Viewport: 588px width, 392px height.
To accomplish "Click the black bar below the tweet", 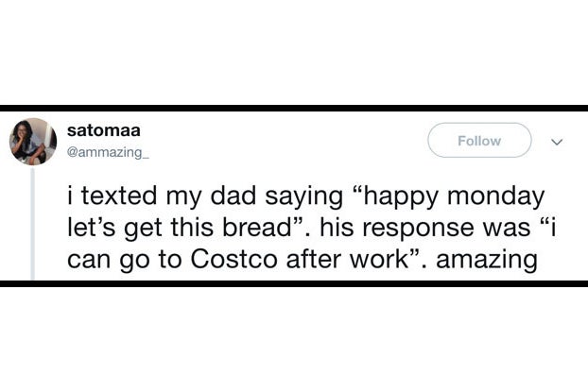I will coord(294,283).
